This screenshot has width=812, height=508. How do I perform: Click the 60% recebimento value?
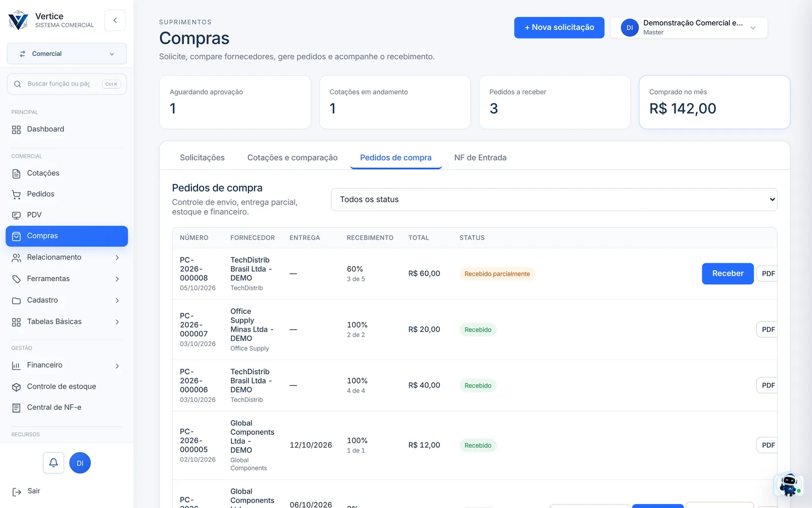pos(355,269)
